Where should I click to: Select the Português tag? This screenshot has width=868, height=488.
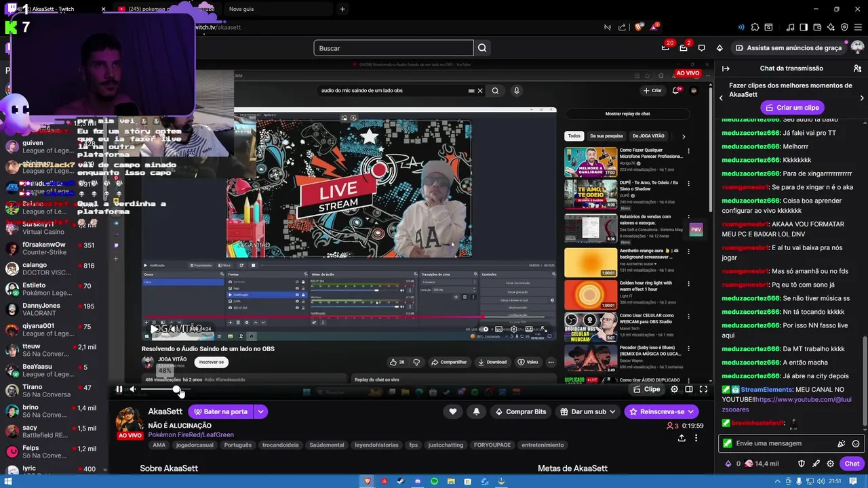[x=237, y=445]
